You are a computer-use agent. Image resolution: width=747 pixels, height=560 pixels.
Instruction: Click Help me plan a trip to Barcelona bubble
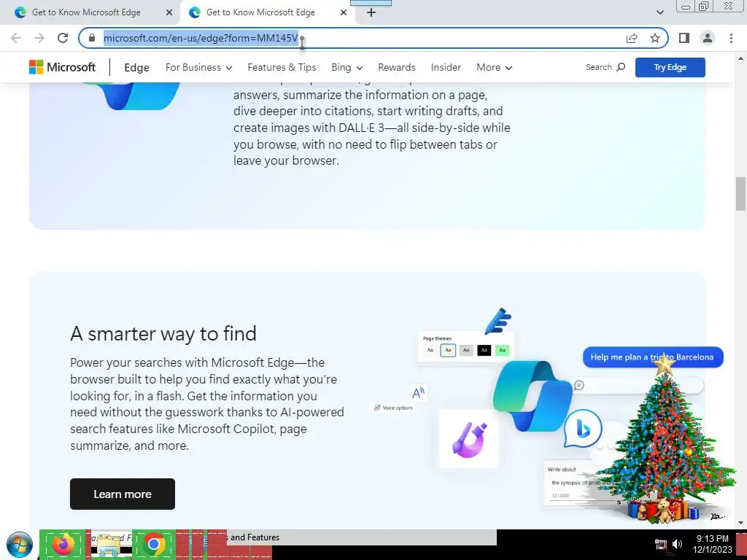653,357
